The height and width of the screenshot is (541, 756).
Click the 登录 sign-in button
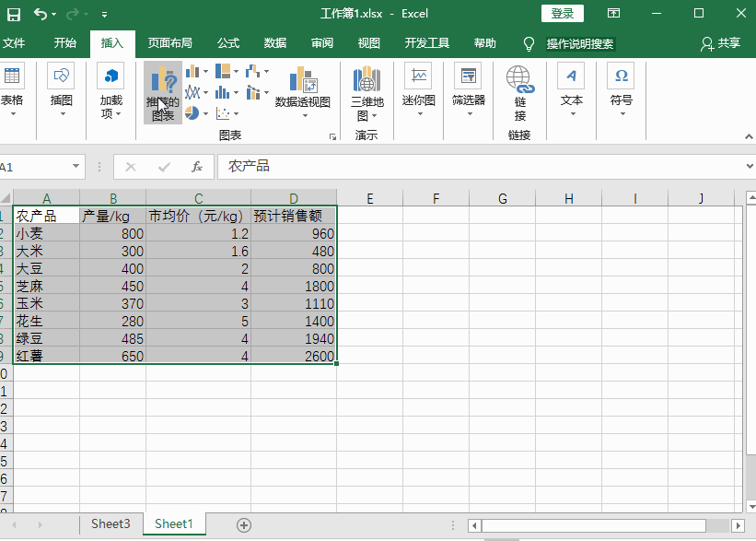pos(563,14)
